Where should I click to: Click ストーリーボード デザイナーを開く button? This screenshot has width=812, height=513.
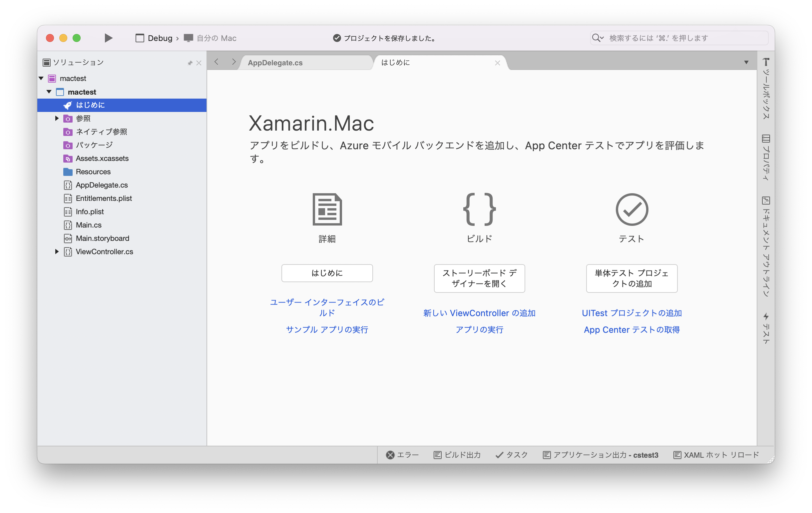click(x=480, y=278)
